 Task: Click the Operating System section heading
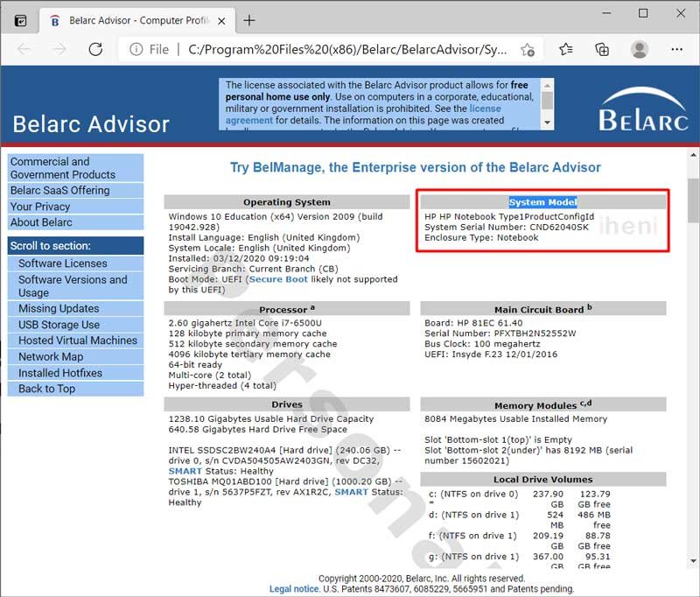pos(287,202)
